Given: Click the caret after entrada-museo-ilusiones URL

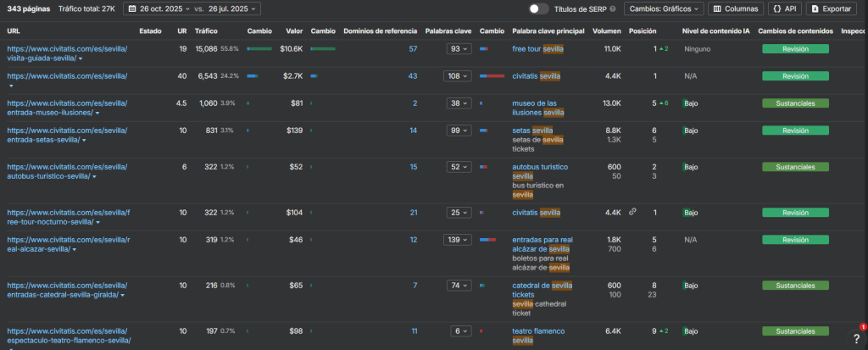Looking at the screenshot, I should [97, 113].
